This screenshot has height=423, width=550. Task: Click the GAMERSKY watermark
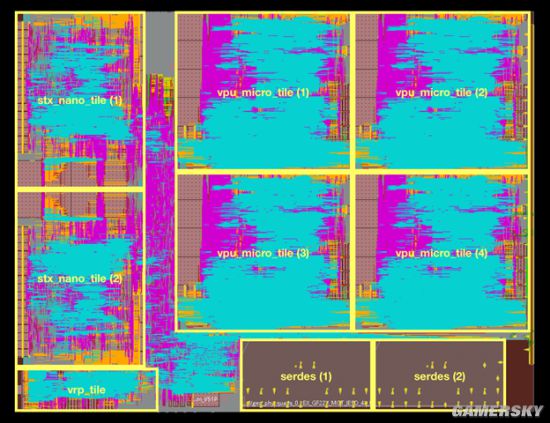click(x=497, y=411)
